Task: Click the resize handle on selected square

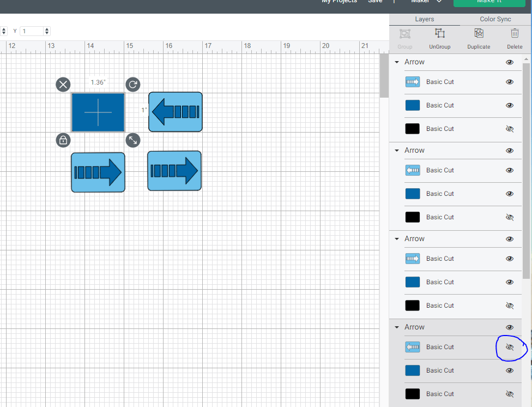Action: point(133,140)
